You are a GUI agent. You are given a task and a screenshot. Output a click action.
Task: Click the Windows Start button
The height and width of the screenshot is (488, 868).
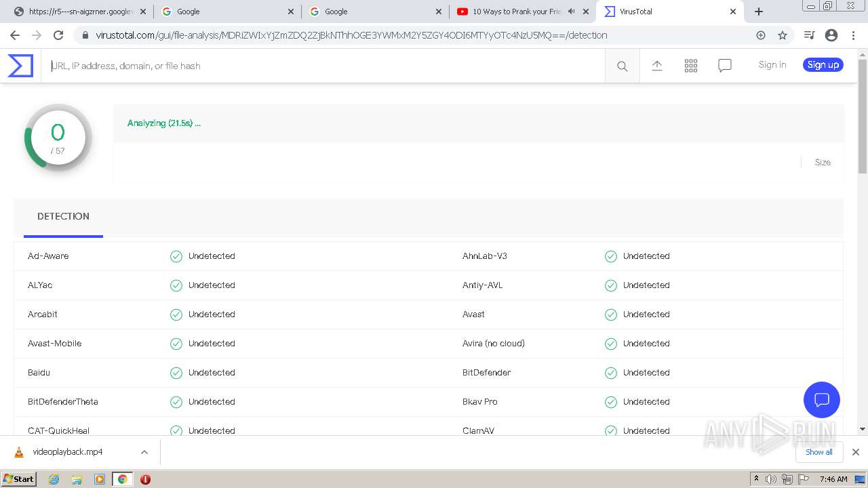[x=19, y=479]
